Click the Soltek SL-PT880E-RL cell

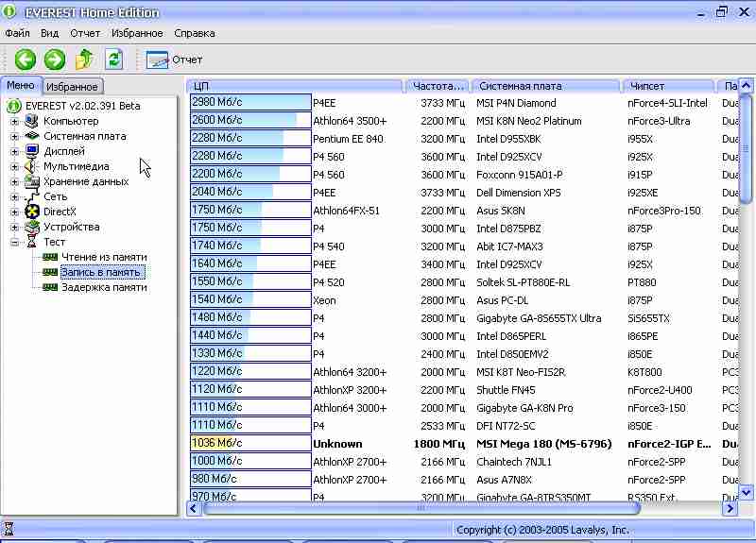point(524,282)
